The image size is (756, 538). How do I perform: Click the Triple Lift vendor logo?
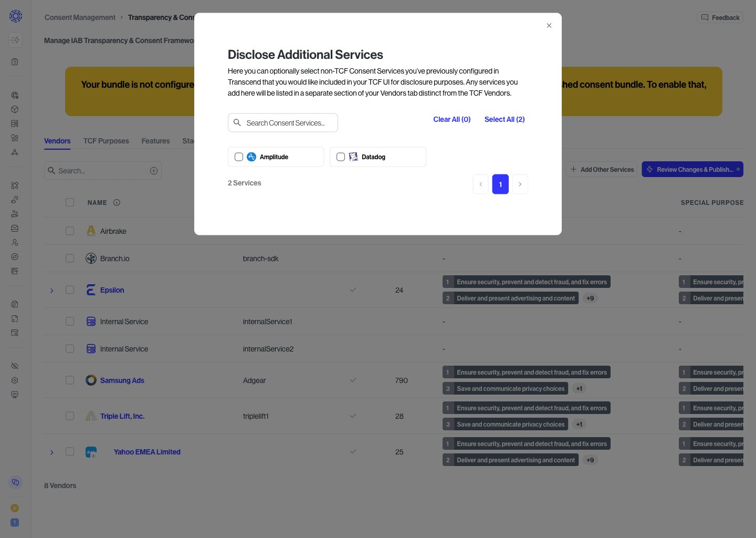(x=91, y=416)
